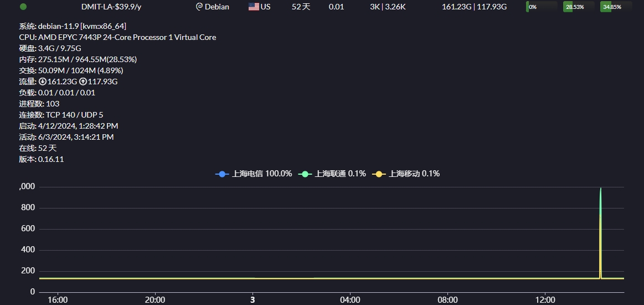Click the download arrow icon beside 161.23G
The width and height of the screenshot is (644, 305).
pyautogui.click(x=43, y=82)
